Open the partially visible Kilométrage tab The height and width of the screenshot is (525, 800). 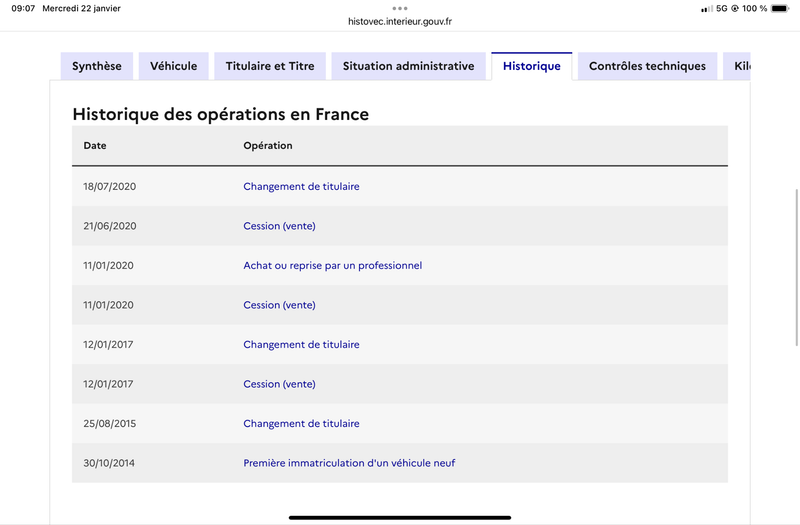click(737, 66)
